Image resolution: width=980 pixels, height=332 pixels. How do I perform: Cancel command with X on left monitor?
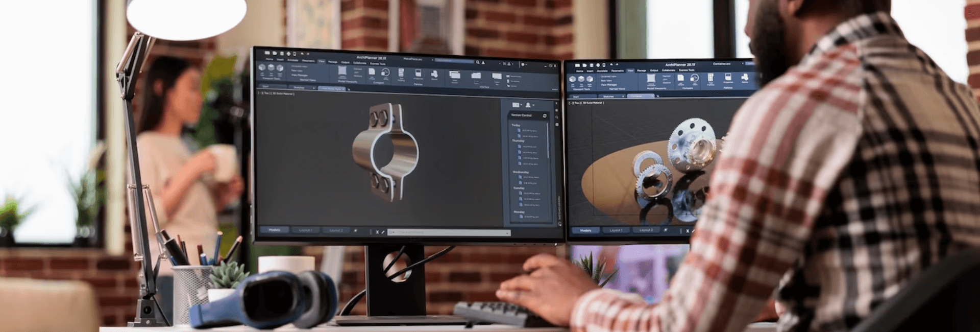378,232
